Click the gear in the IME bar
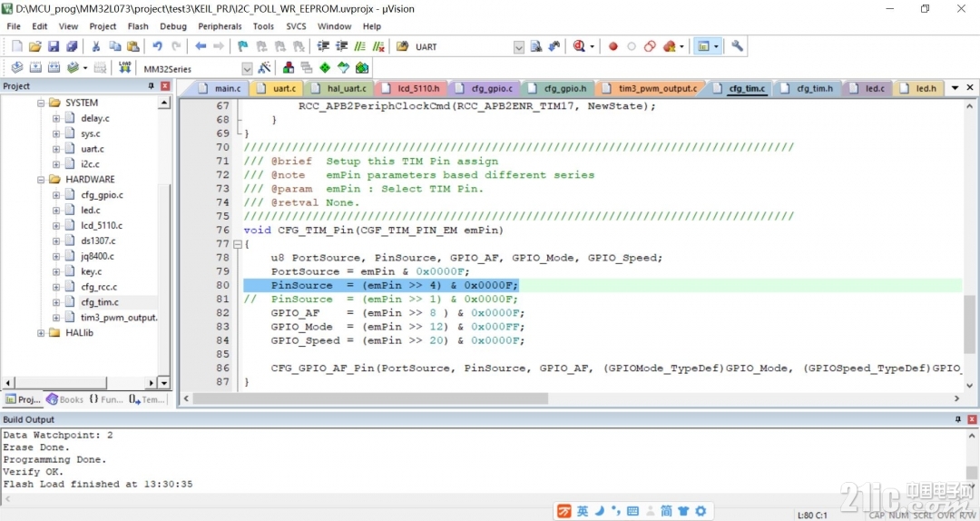 [x=701, y=511]
